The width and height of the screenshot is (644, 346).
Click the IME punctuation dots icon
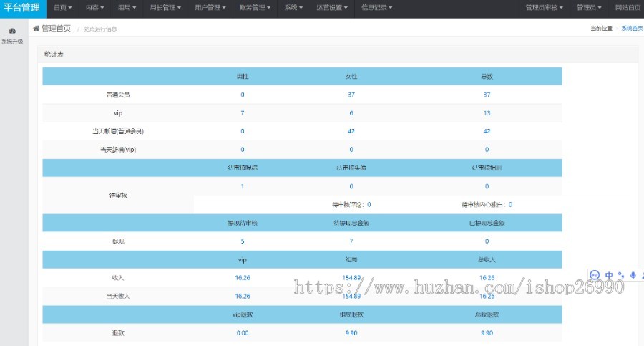pyautogui.click(x=621, y=275)
